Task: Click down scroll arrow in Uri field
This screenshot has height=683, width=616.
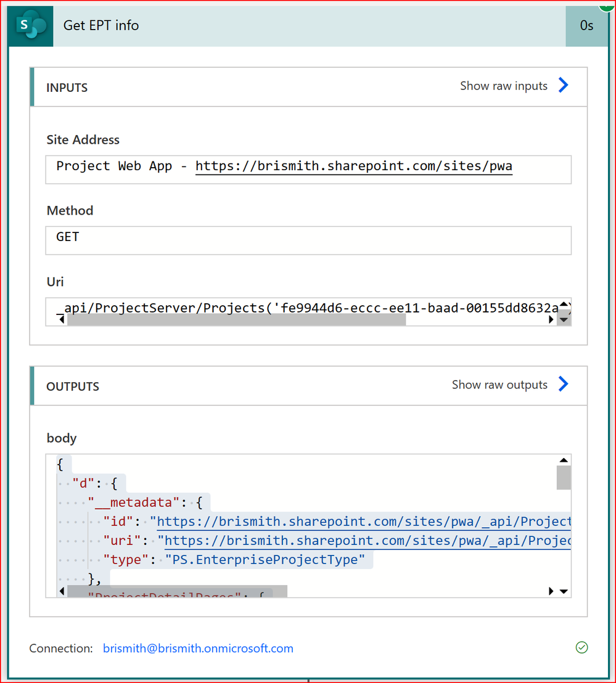Action: point(564,320)
